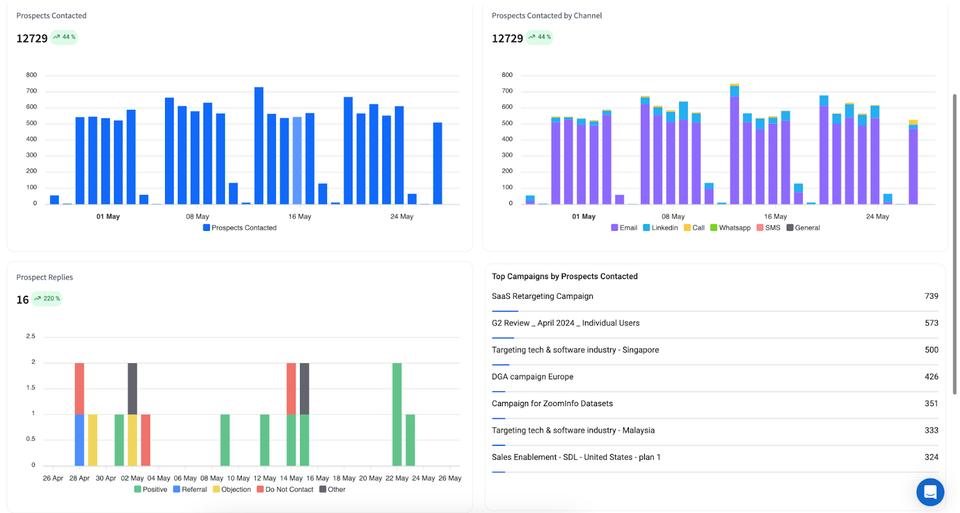Image resolution: width=960 pixels, height=513 pixels.
Task: Click the 44 % badge under Prospects Contacted
Action: tap(64, 37)
